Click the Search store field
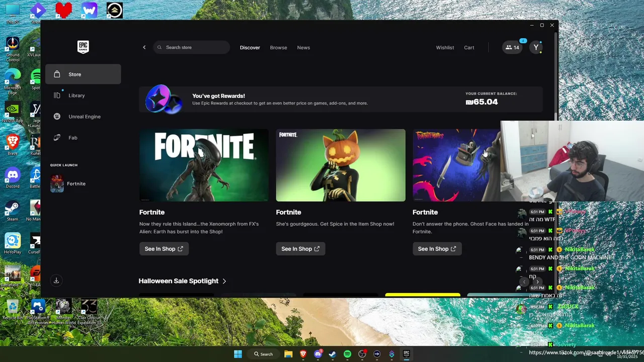 point(192,47)
